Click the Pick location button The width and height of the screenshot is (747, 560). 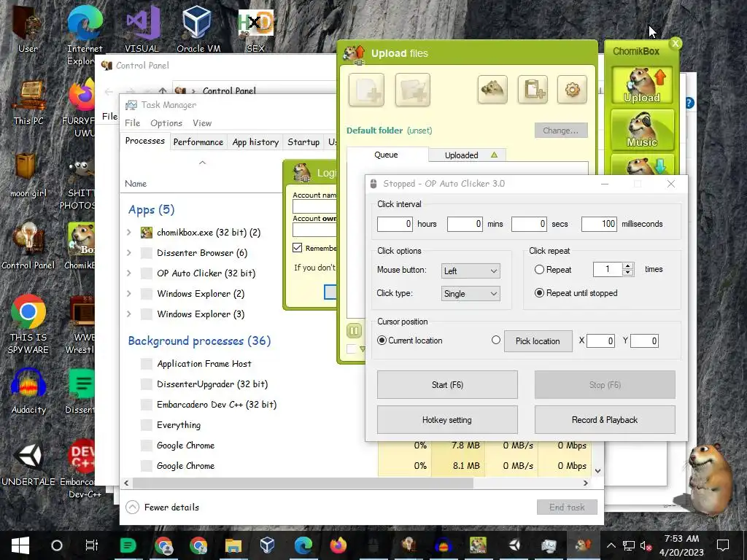(x=538, y=341)
